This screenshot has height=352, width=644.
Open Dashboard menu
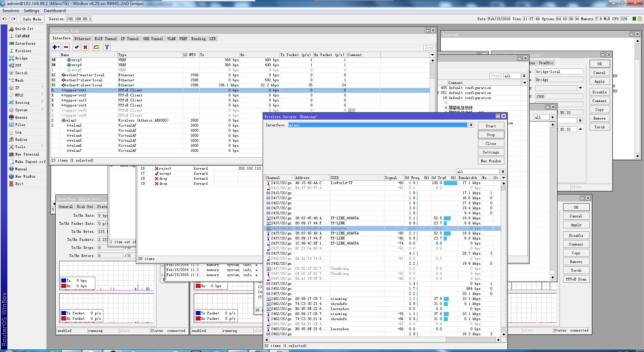(55, 11)
